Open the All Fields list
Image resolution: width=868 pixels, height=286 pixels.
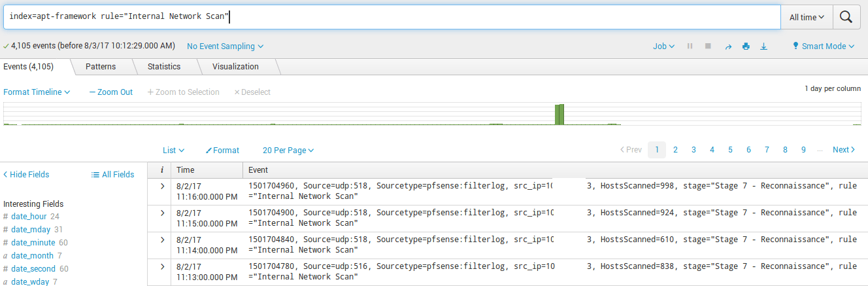click(x=112, y=175)
